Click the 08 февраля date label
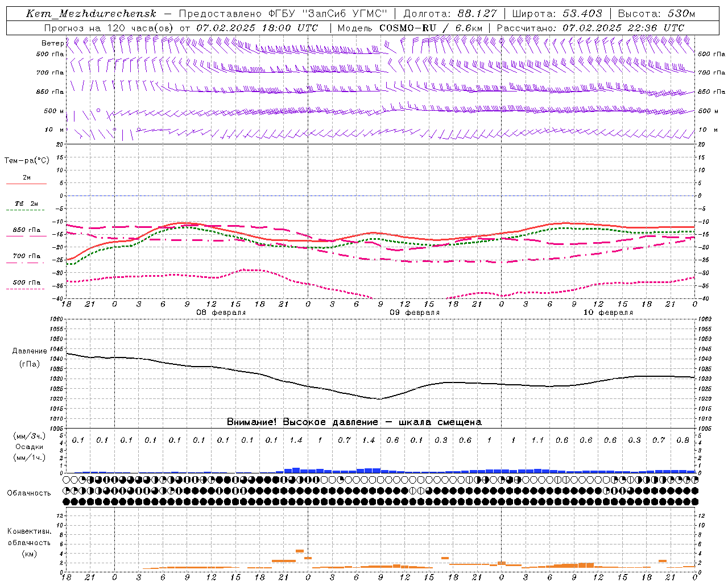Image resolution: width=728 pixels, height=582 pixels. coord(221,313)
